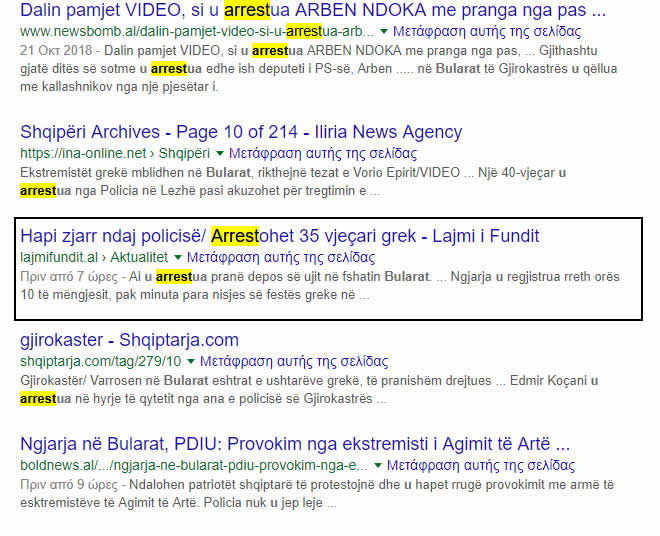This screenshot has height=536, width=660.
Task: Open the 'gjirokaster - Shqiptarja.com' result
Action: 129,340
